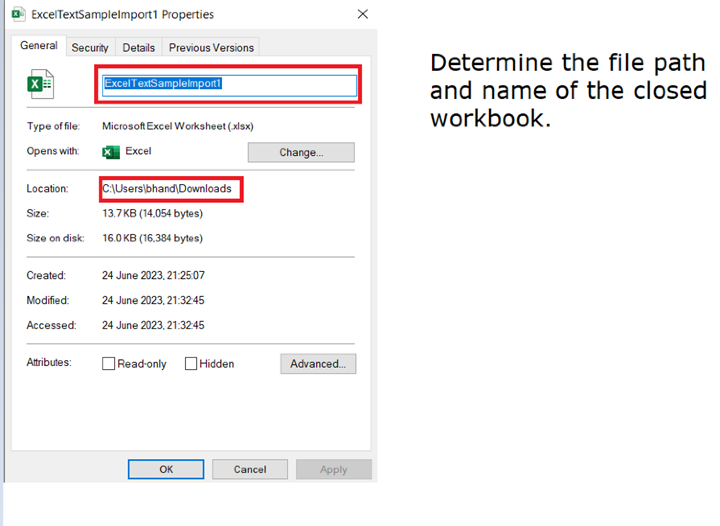Close the Properties dialog window
This screenshot has width=720, height=526.
click(362, 15)
